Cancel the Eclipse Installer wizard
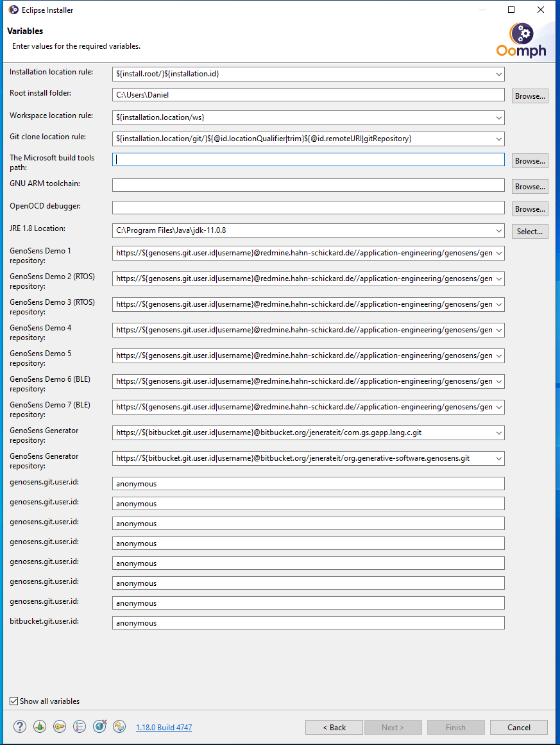 pyautogui.click(x=519, y=728)
